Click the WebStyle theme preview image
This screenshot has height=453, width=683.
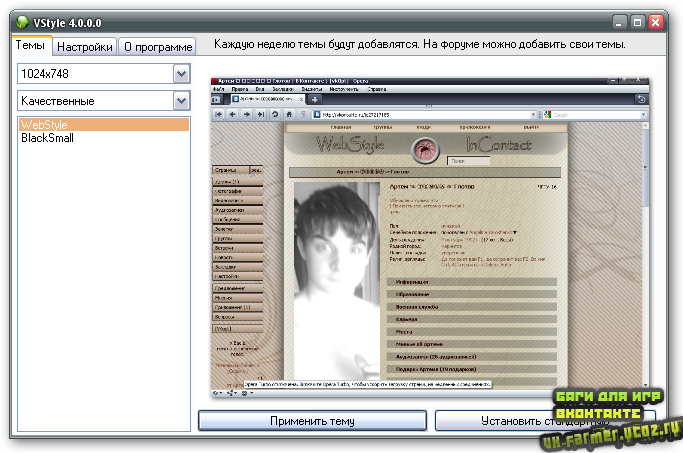[x=430, y=238]
